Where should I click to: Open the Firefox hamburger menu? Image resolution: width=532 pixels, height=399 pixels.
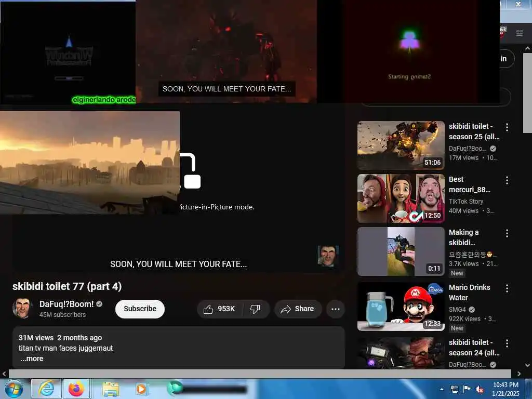click(x=520, y=33)
